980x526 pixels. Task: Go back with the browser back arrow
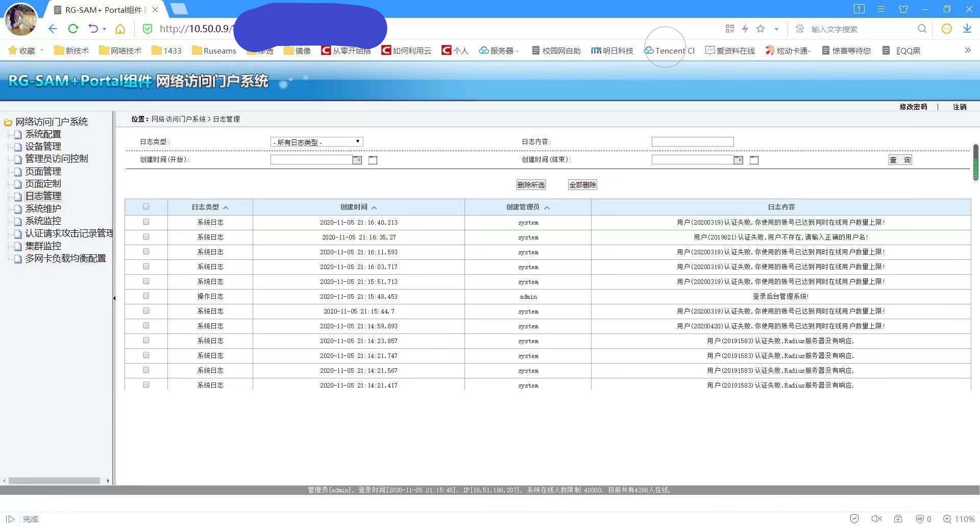53,29
